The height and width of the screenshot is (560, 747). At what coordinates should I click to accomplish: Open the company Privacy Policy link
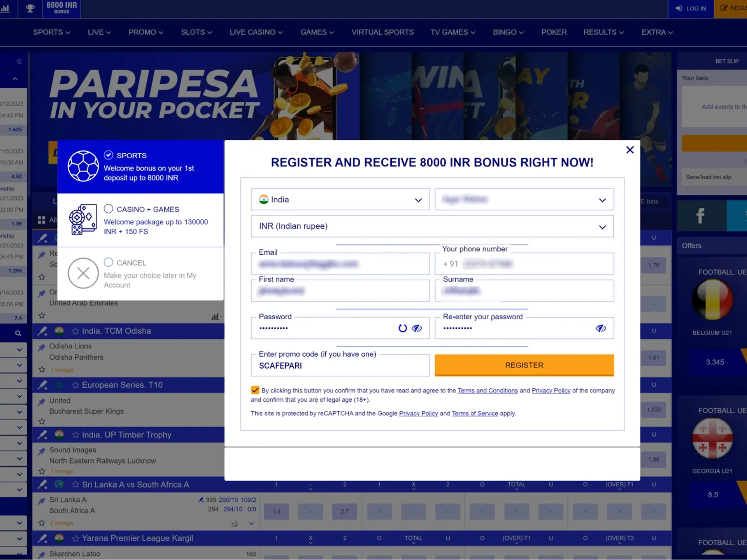551,390
